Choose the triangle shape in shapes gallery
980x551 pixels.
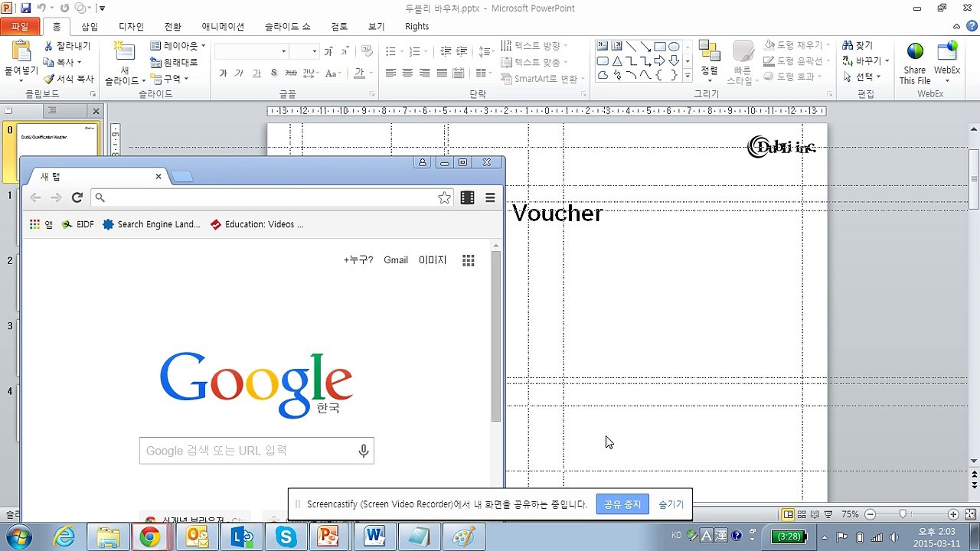click(x=617, y=61)
